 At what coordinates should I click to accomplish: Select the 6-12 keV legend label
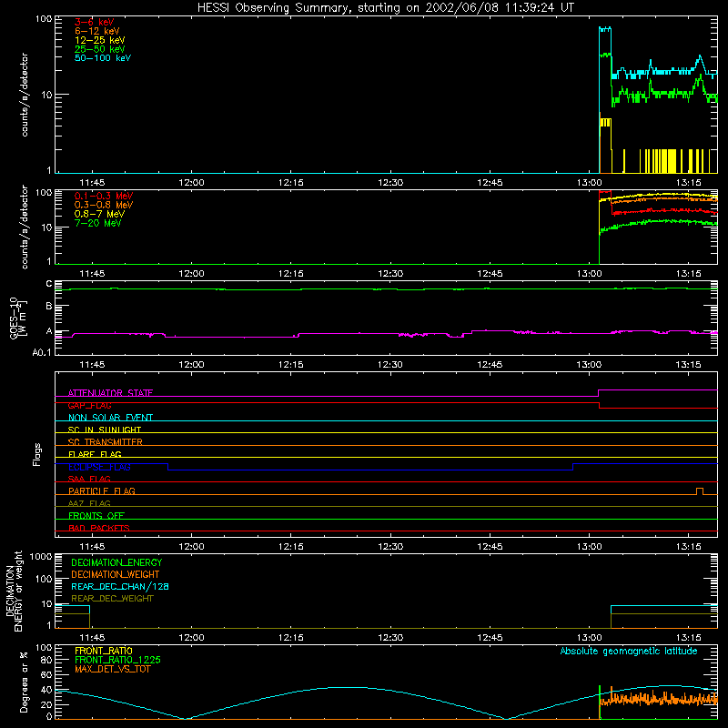[97, 31]
